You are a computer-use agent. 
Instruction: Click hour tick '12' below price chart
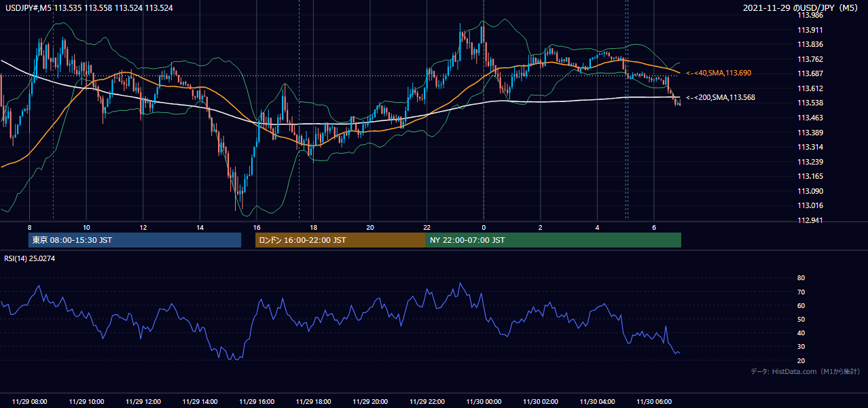pyautogui.click(x=143, y=227)
